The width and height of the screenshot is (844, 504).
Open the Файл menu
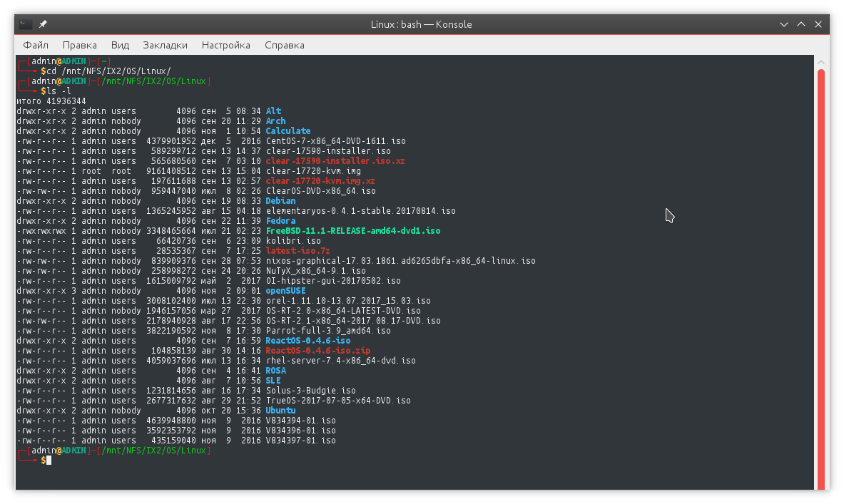point(36,45)
